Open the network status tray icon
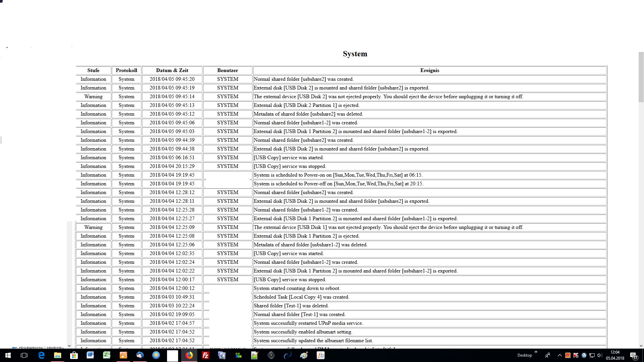 [x=592, y=355]
